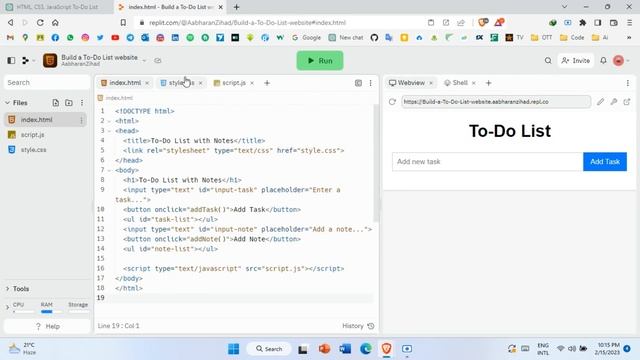Click the Add new task input field
The image size is (640, 360).
pos(487,162)
